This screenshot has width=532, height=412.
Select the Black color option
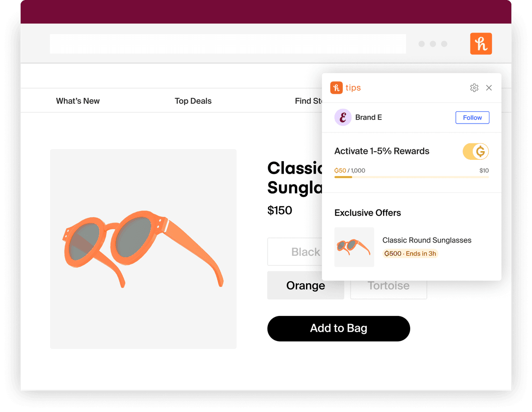click(294, 252)
